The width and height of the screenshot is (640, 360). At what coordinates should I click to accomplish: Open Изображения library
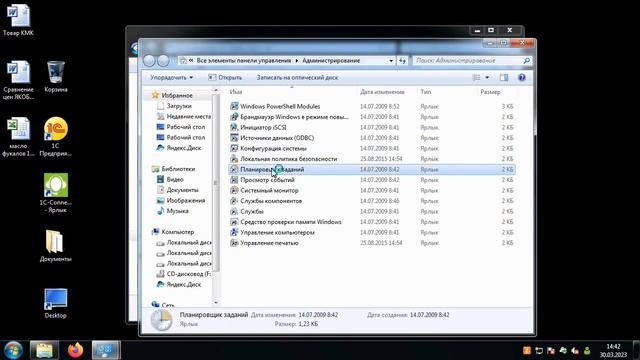[186, 201]
